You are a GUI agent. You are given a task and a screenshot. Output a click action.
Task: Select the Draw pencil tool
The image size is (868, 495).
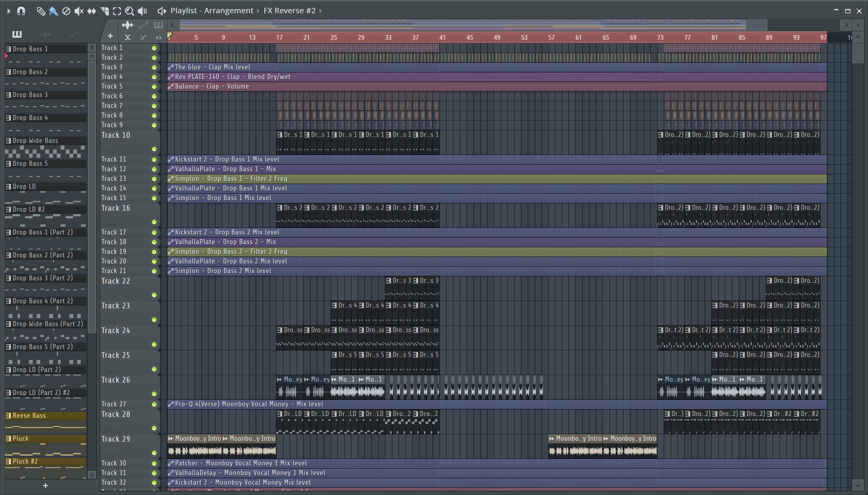[x=40, y=11]
